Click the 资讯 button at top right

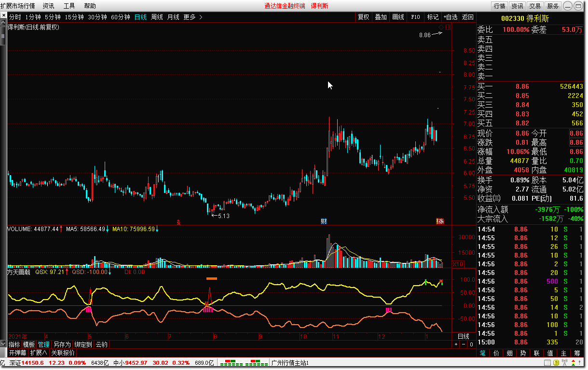tap(517, 6)
